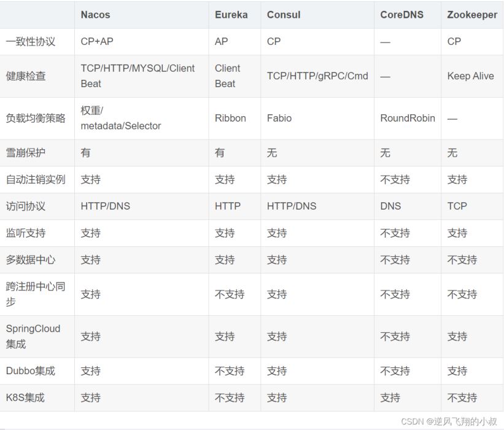The height and width of the screenshot is (430, 504).
Task: Click the Nacos column header
Action: pos(95,15)
